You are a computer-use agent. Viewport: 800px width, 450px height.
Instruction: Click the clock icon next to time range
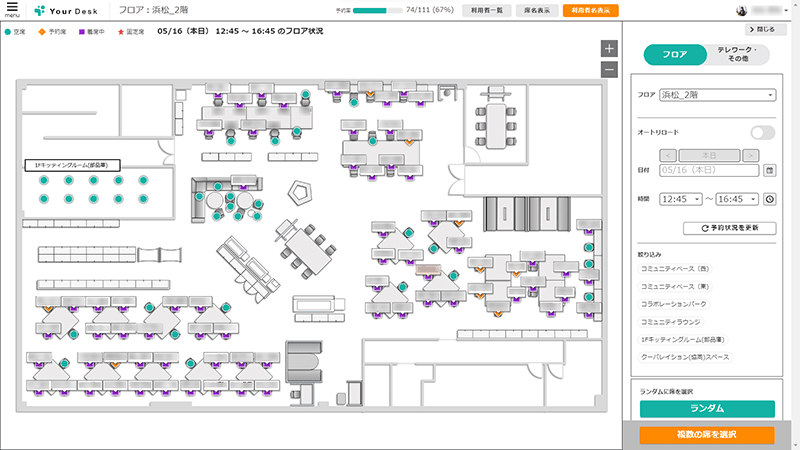pos(769,199)
